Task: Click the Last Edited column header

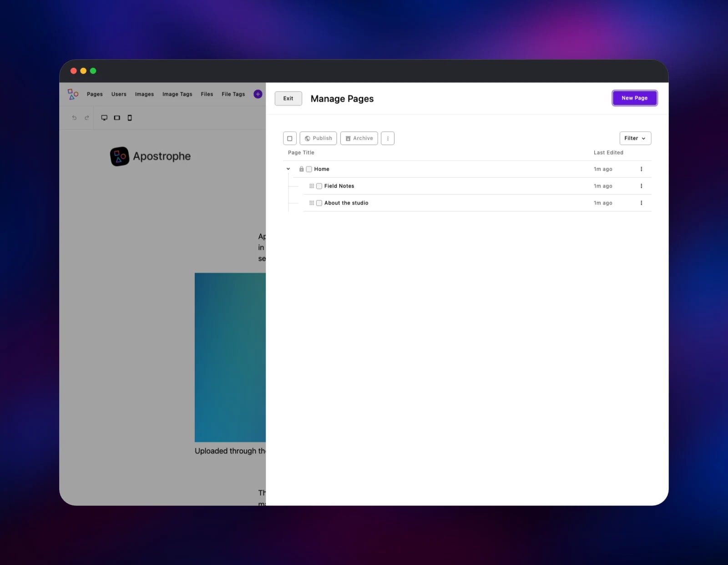Action: point(608,152)
